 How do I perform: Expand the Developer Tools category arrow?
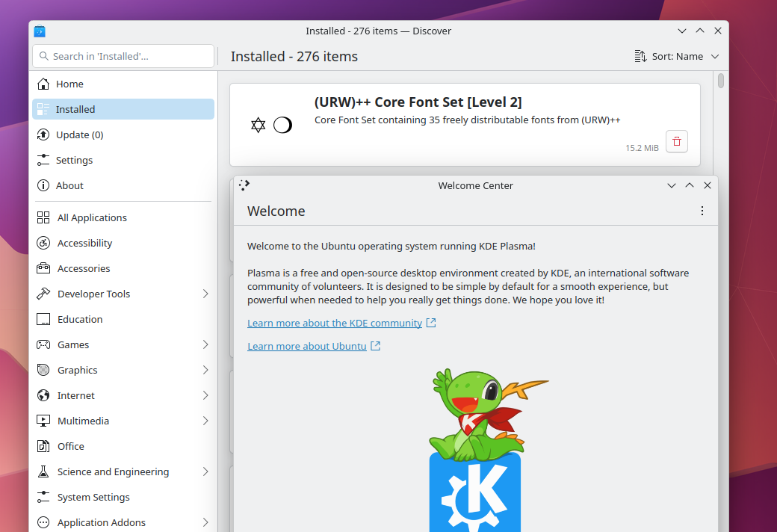pyautogui.click(x=205, y=294)
